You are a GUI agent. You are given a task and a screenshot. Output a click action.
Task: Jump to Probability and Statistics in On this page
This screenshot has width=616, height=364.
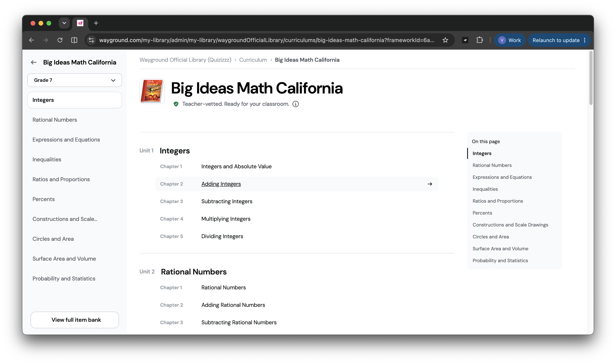point(500,261)
